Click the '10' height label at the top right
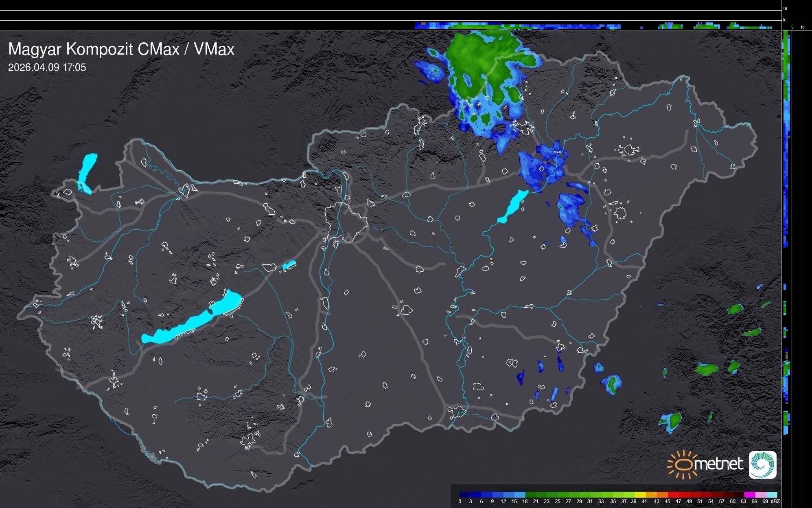 [785, 9]
